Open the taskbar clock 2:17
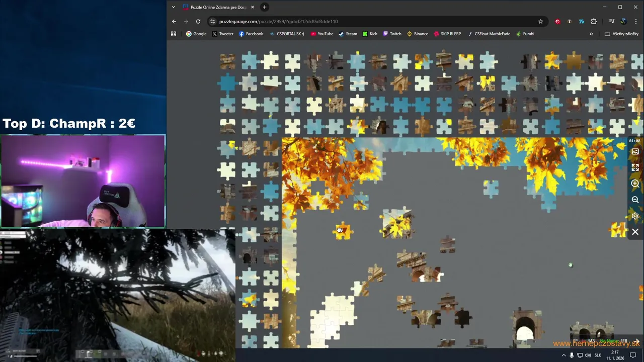The image size is (644, 362). tap(615, 355)
